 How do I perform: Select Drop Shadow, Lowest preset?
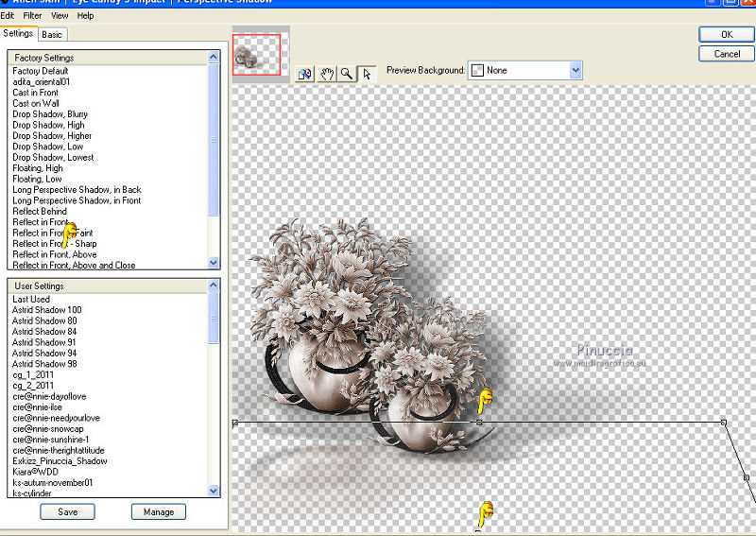(54, 157)
